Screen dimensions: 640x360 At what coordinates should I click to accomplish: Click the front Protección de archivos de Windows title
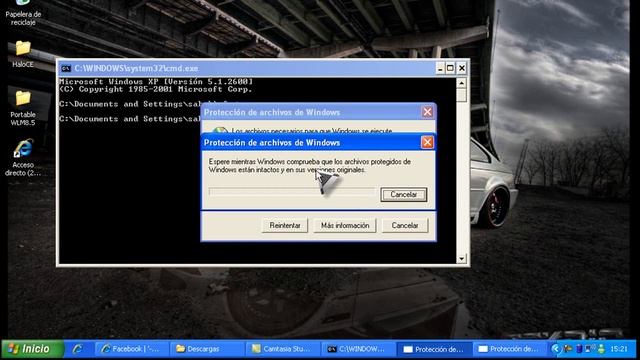pyautogui.click(x=272, y=143)
